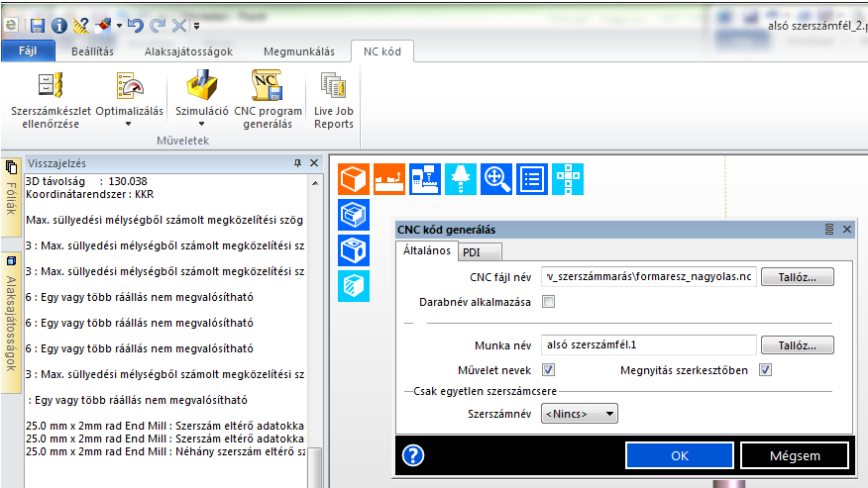
Task: Click the CNC fájl név input field
Action: (648, 276)
